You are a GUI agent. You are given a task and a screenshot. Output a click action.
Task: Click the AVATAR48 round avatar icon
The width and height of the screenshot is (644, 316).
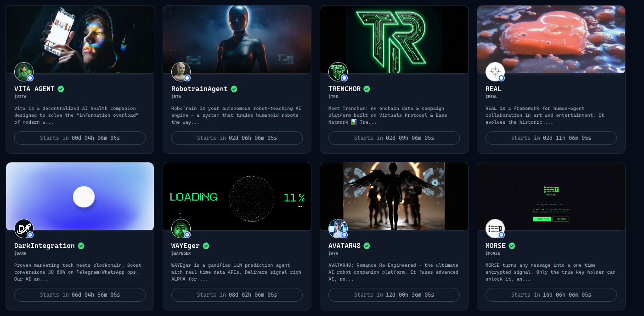click(338, 229)
